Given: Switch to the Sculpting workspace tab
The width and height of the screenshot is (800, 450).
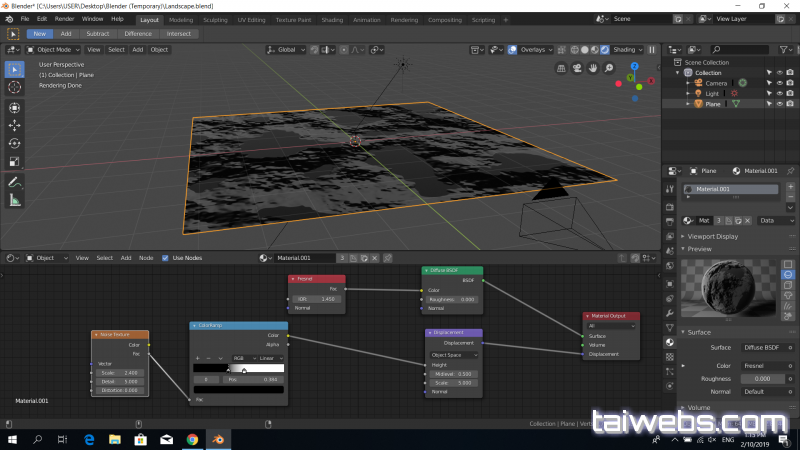Looking at the screenshot, I should coord(215,19).
